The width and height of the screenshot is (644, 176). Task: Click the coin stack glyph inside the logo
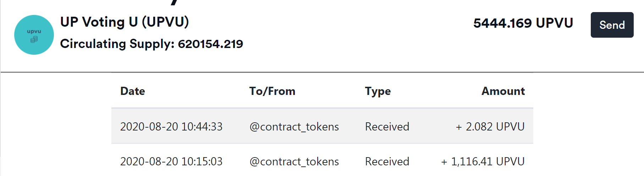coord(34,39)
